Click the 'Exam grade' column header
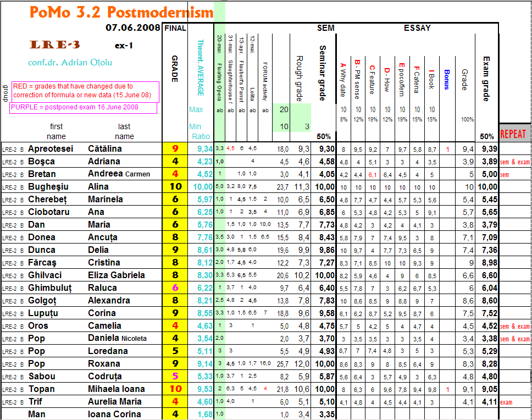The image size is (532, 420). coord(486,79)
